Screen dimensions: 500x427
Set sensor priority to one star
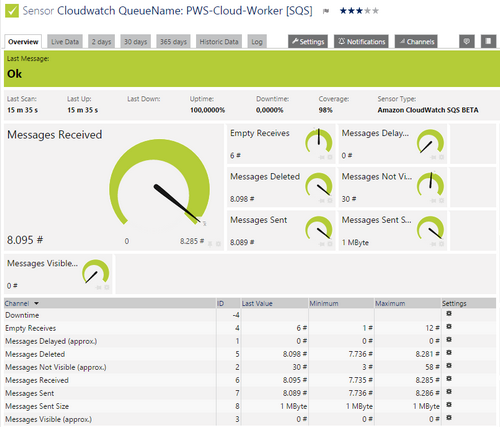[343, 11]
